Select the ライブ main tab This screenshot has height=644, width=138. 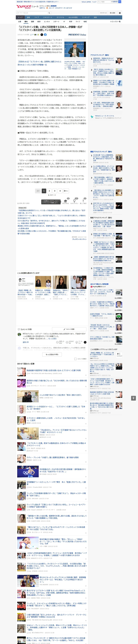tap(37, 17)
